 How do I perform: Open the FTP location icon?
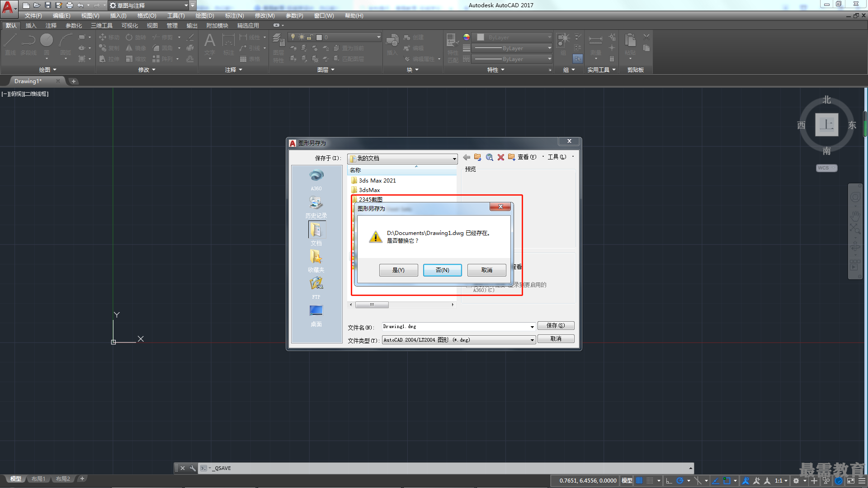316,288
